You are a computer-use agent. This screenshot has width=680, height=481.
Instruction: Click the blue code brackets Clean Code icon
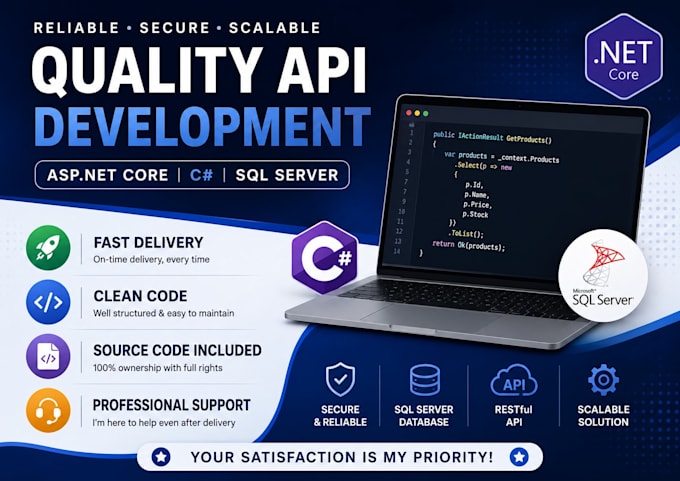coord(48,302)
